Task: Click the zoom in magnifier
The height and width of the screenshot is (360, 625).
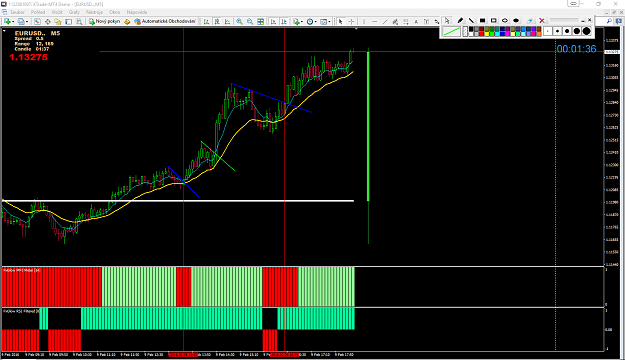Action: tap(239, 22)
